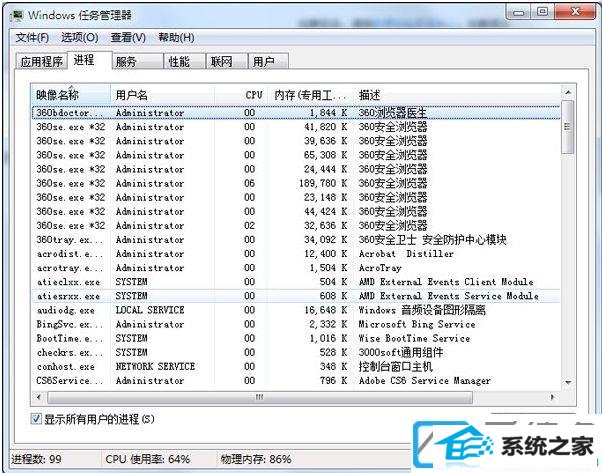Select the conhost.exe process
This screenshot has height=473, width=602.
click(296, 366)
